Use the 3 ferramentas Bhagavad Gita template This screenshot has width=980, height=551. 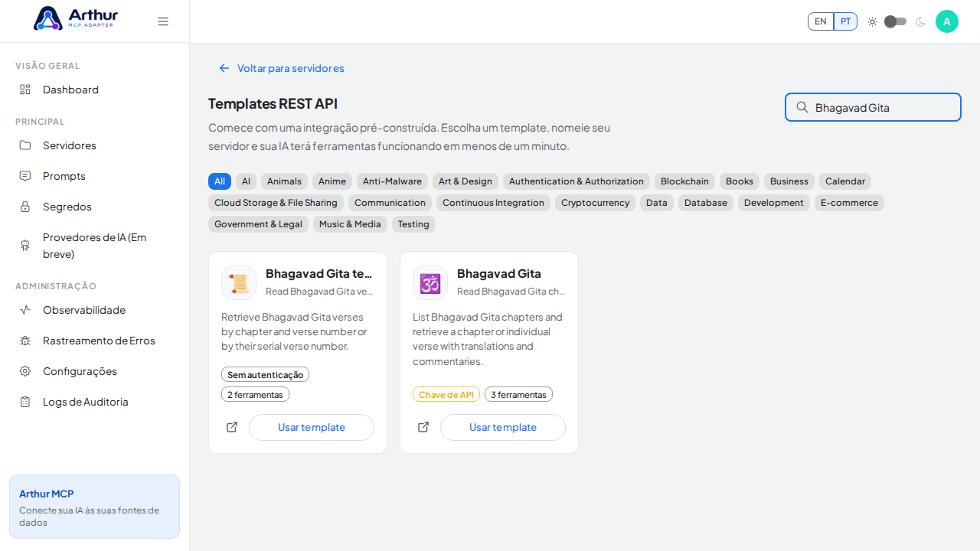pyautogui.click(x=503, y=427)
